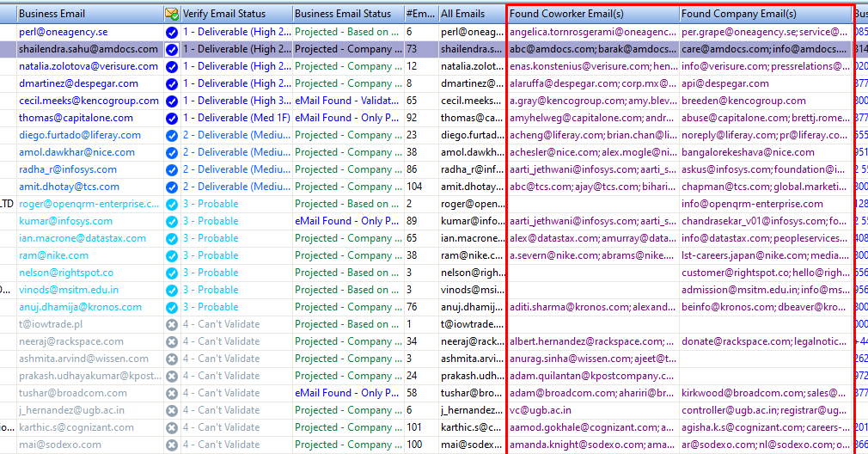Select the cecil.meeks@kencogroup.com cell
The height and width of the screenshot is (454, 868).
click(x=89, y=101)
